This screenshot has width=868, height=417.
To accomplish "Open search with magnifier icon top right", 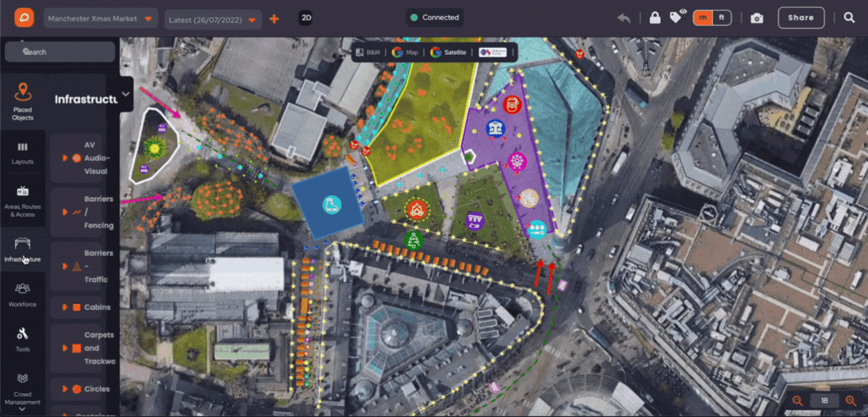I will [849, 18].
